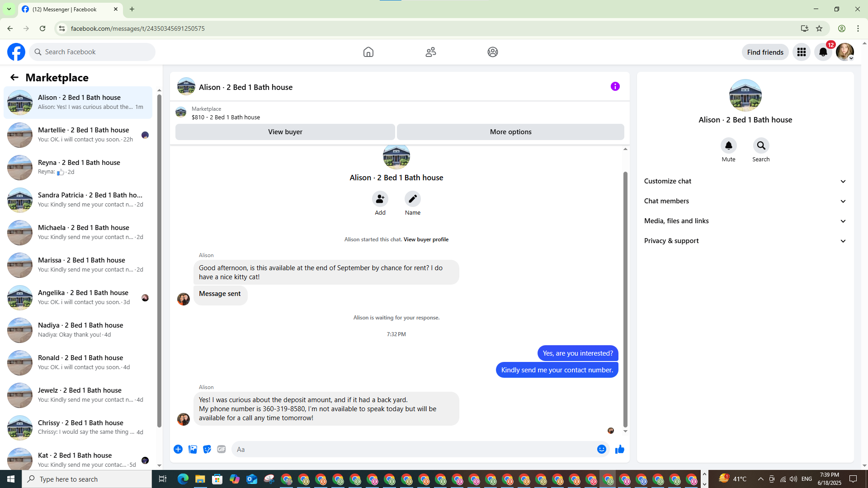Open Marissa's conversation in the list
Screen dimensions: 868x488
[78, 265]
